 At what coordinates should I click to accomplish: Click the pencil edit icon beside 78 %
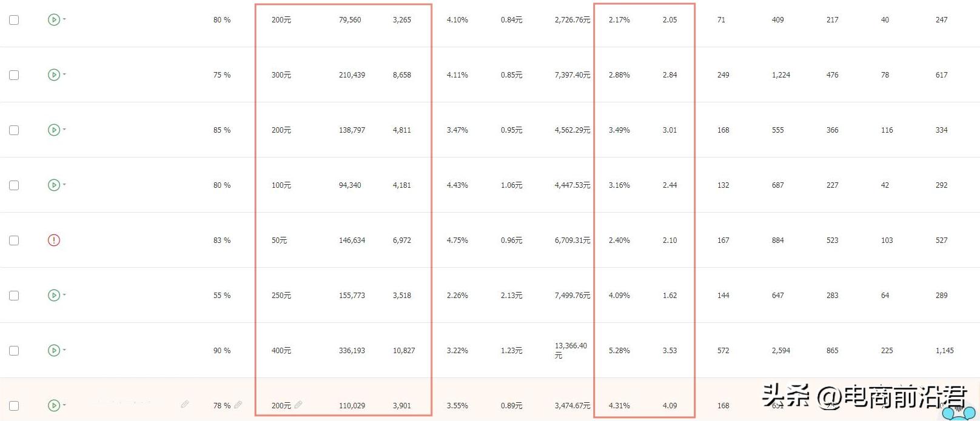click(x=238, y=405)
